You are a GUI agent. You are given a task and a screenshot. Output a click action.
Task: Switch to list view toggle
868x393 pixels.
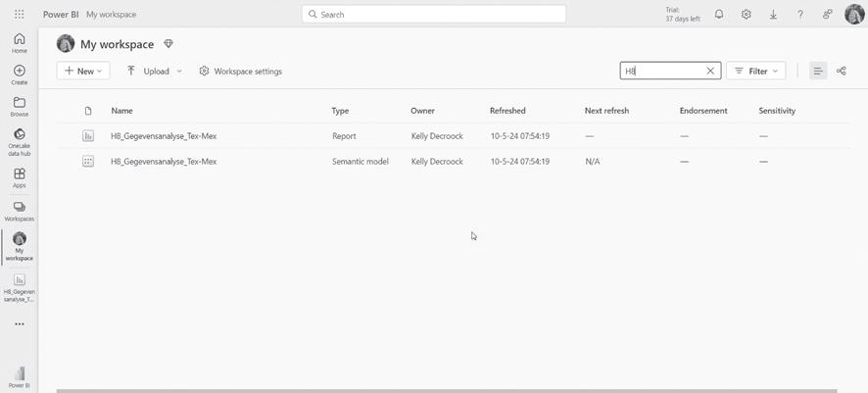click(x=818, y=71)
